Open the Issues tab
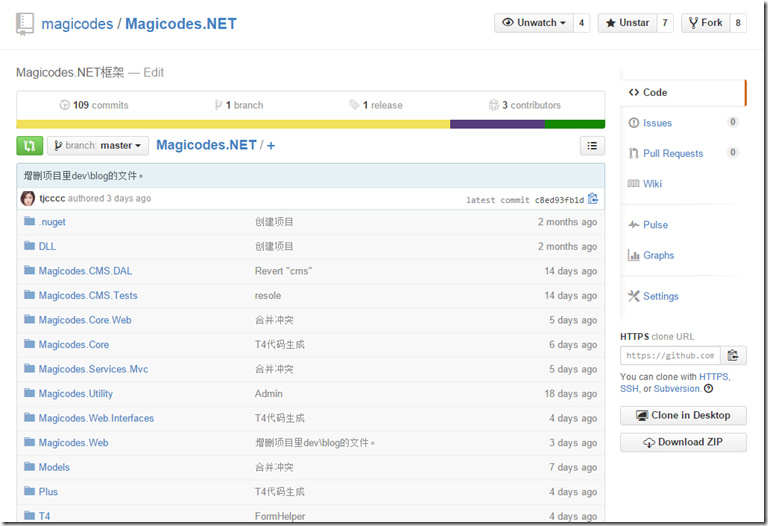Viewport: 768px width, 526px height. point(657,123)
